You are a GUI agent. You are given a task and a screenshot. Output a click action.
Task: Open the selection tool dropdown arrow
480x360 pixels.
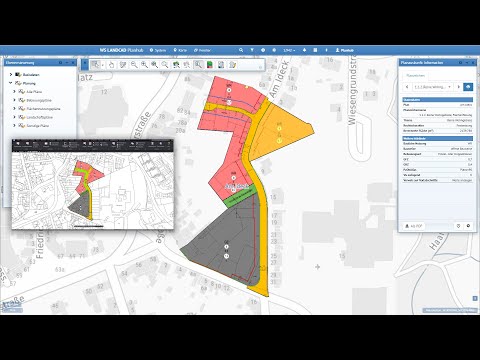103,65
